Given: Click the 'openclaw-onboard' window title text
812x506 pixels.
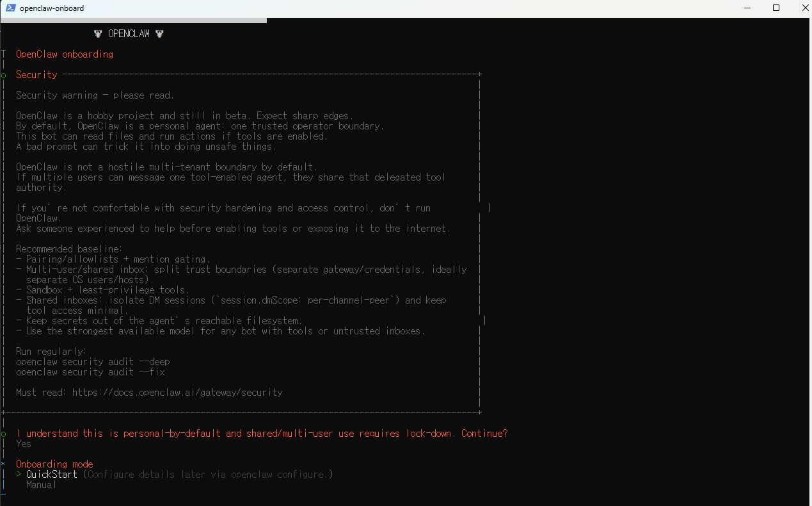Looking at the screenshot, I should [x=52, y=8].
